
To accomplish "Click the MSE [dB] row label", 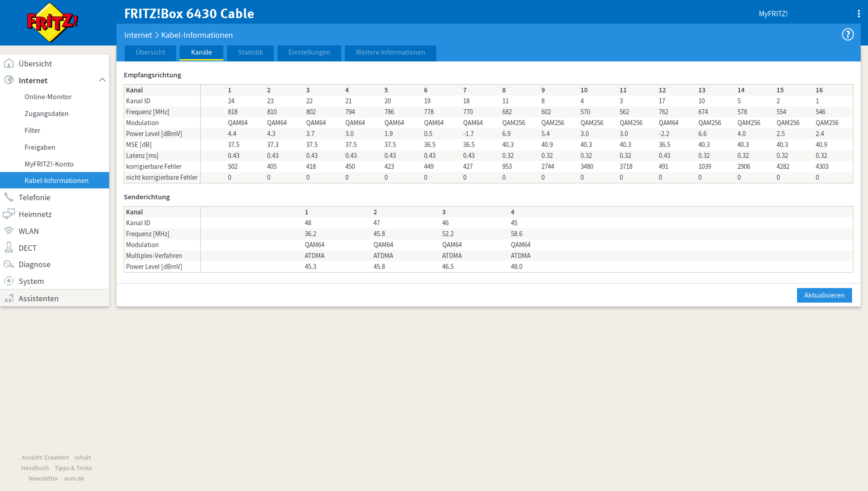I will pos(139,145).
